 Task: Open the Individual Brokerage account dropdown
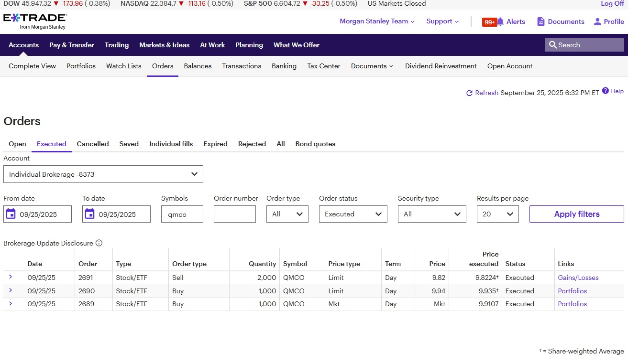103,174
